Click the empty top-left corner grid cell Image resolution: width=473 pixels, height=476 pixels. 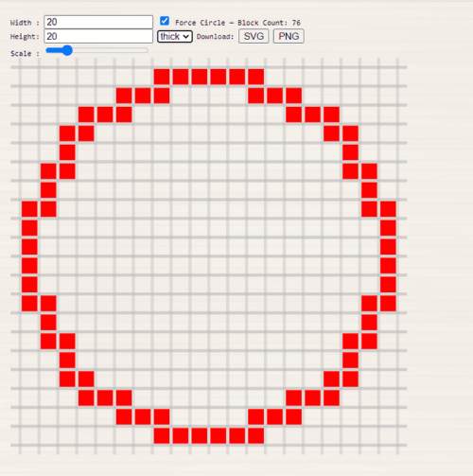pos(29,77)
